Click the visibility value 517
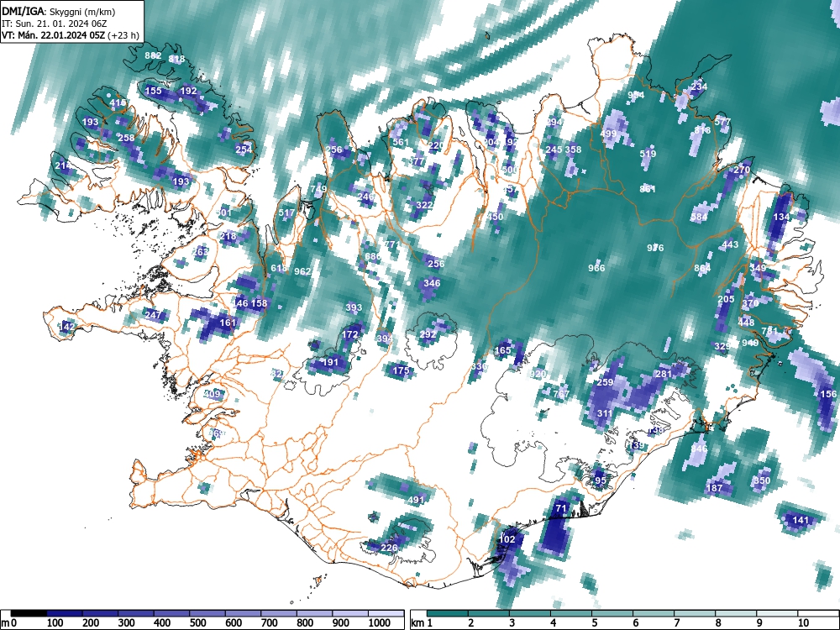The width and height of the screenshot is (840, 630). pos(286,213)
